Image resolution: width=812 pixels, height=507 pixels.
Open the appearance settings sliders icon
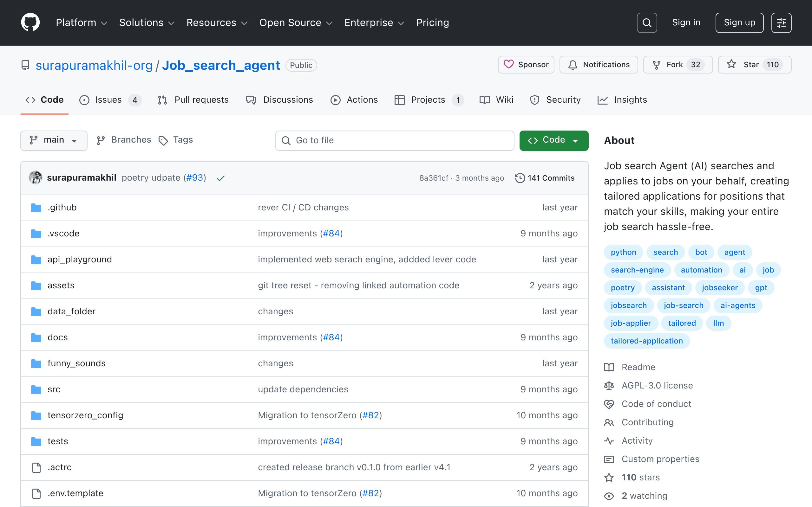click(781, 23)
